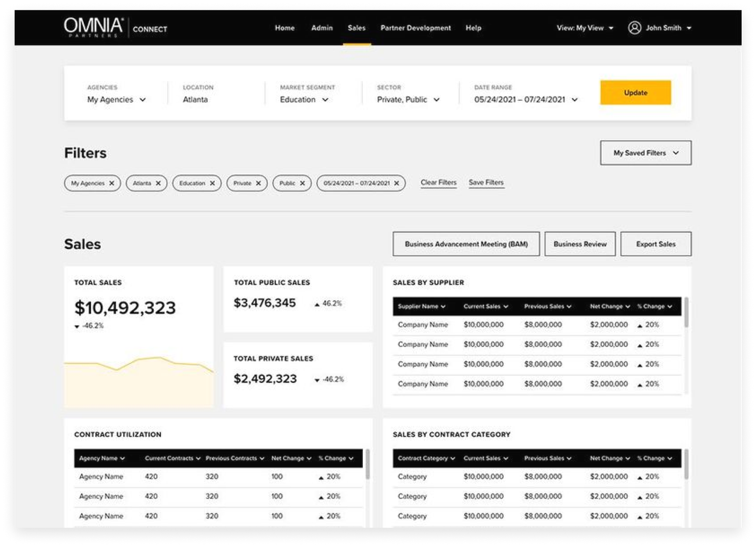Click the $2,492,323 private sales value

click(265, 379)
